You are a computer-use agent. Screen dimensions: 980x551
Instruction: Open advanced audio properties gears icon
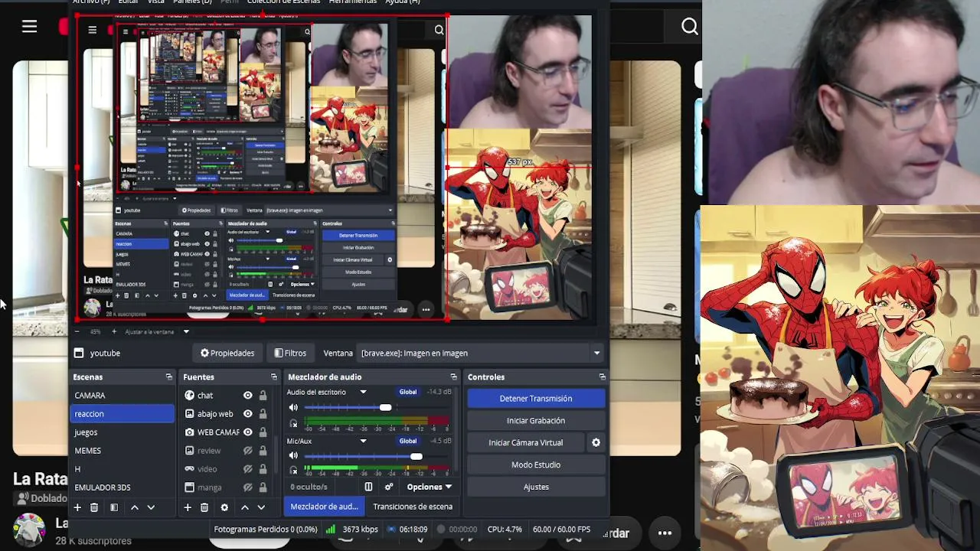pos(389,487)
